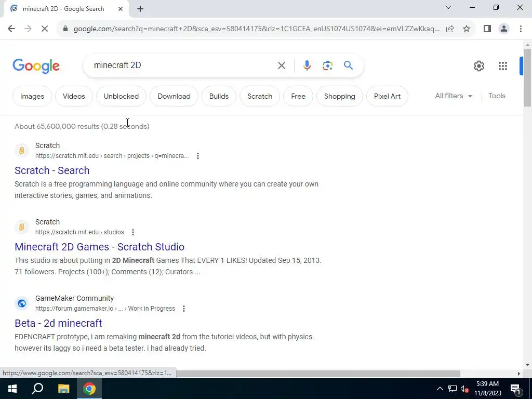Close the minecraft 2D search tab
Viewport: 532px width, 399px height.
point(121,9)
